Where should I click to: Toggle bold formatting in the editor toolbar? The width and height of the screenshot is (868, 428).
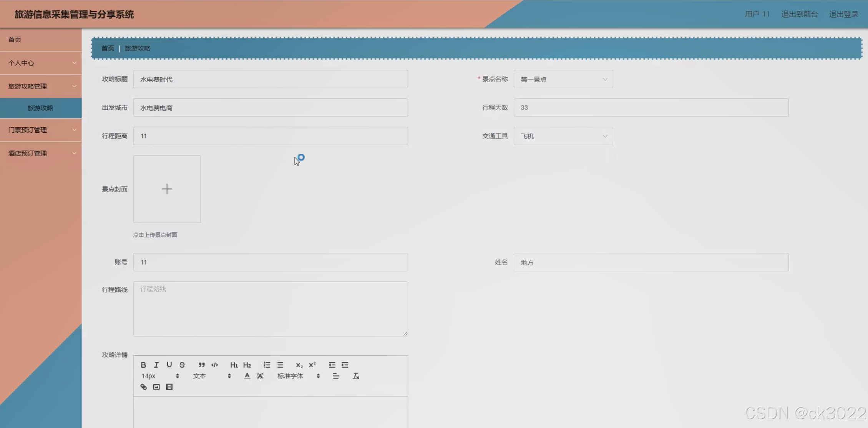pos(143,365)
